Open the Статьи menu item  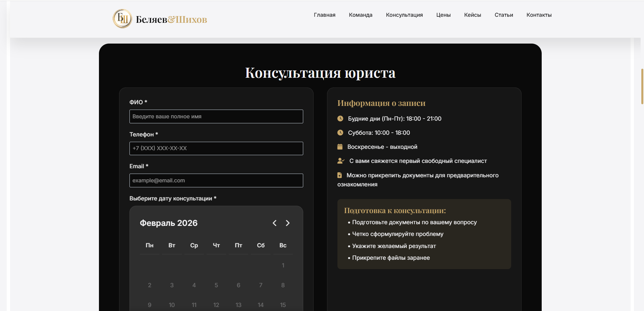tap(504, 15)
